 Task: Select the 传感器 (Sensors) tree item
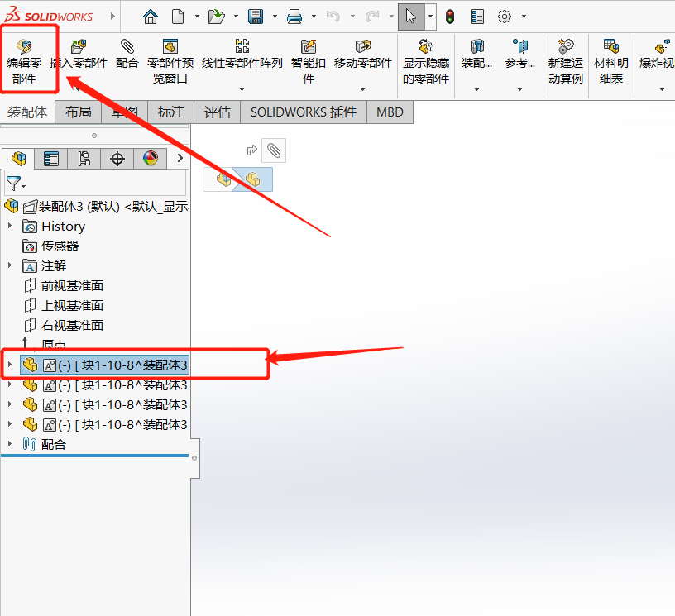[x=60, y=246]
